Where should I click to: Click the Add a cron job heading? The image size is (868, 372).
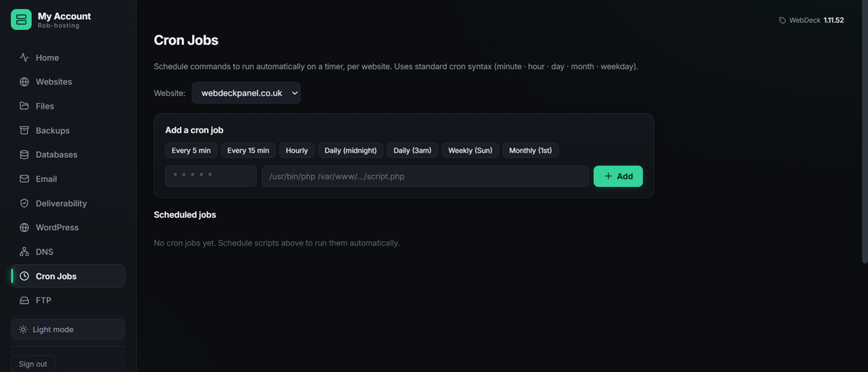tap(194, 130)
